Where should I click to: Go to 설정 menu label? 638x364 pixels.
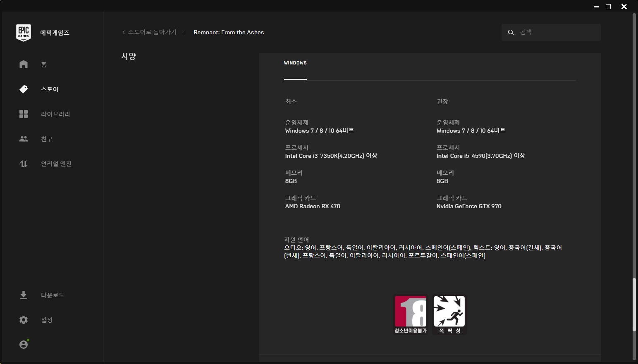coord(47,320)
